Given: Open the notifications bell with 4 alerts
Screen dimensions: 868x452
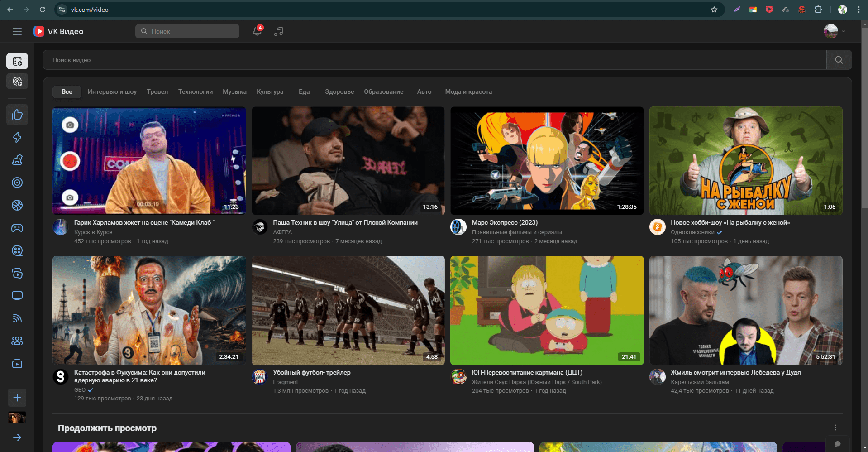Looking at the screenshot, I should pos(257,31).
